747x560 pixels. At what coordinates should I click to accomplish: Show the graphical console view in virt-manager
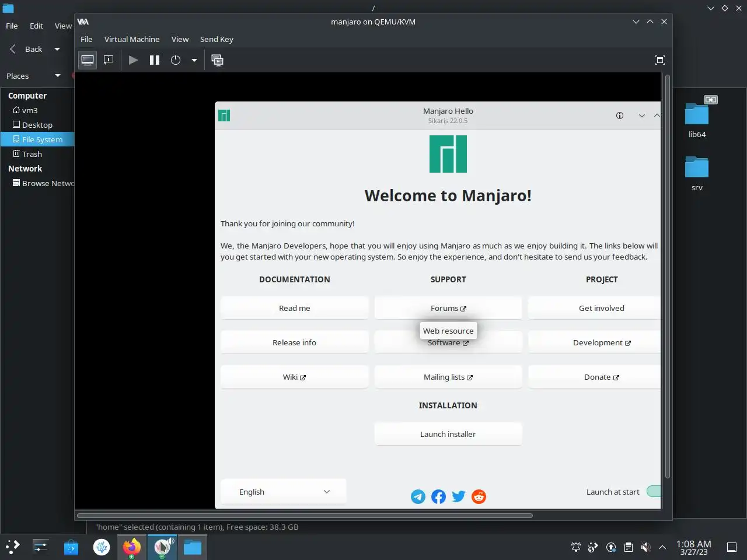[x=88, y=60]
